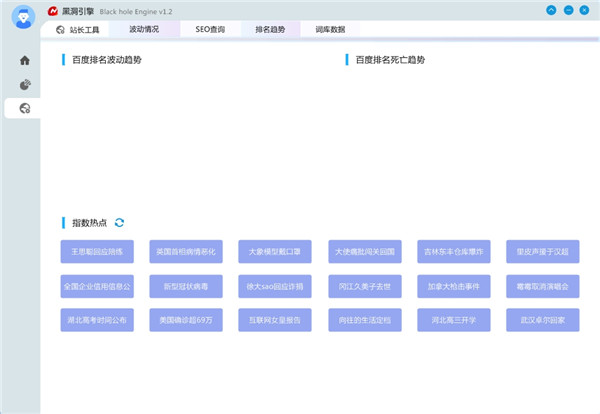The width and height of the screenshot is (600, 414).
Task: Open the 新型冠状病毒 topic
Action: click(186, 286)
